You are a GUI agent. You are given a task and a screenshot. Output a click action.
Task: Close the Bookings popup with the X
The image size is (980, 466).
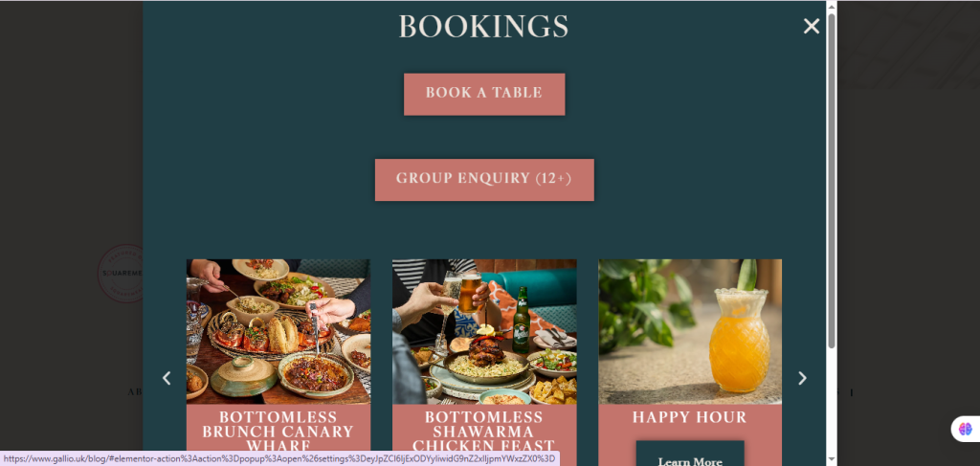click(812, 26)
